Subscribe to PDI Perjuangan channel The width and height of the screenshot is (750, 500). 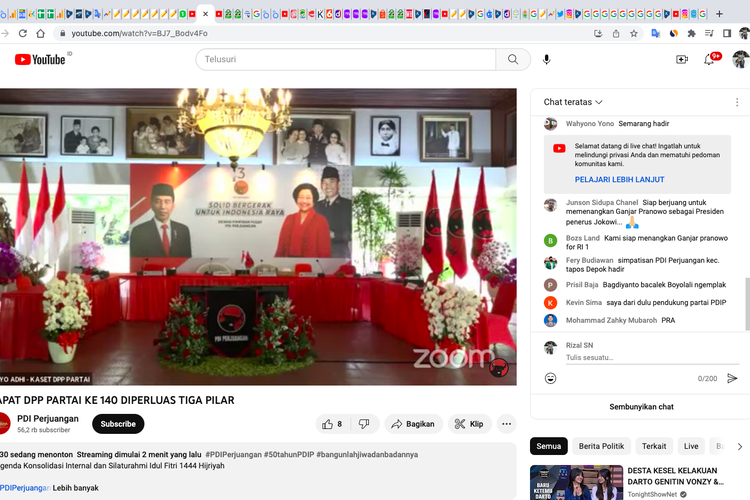118,424
